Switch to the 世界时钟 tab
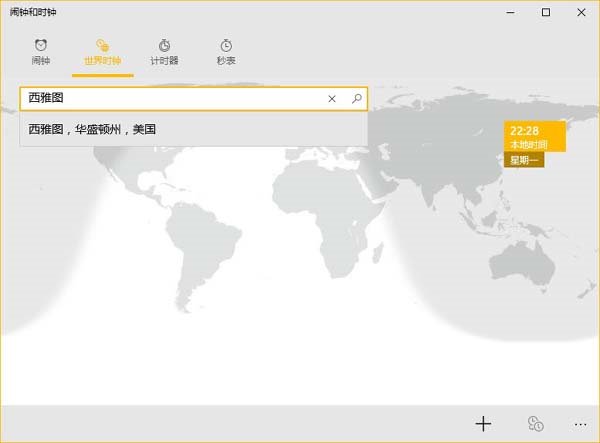The width and height of the screenshot is (600, 443). (x=102, y=52)
